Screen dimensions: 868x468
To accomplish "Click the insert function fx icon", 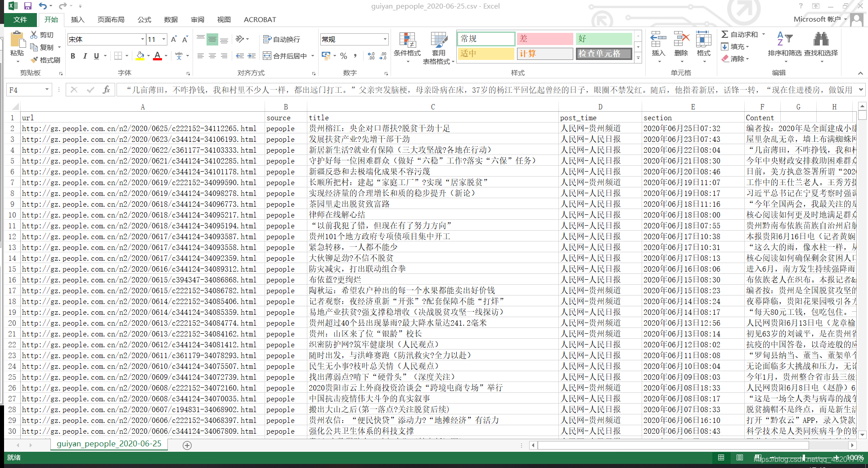I will (x=106, y=90).
